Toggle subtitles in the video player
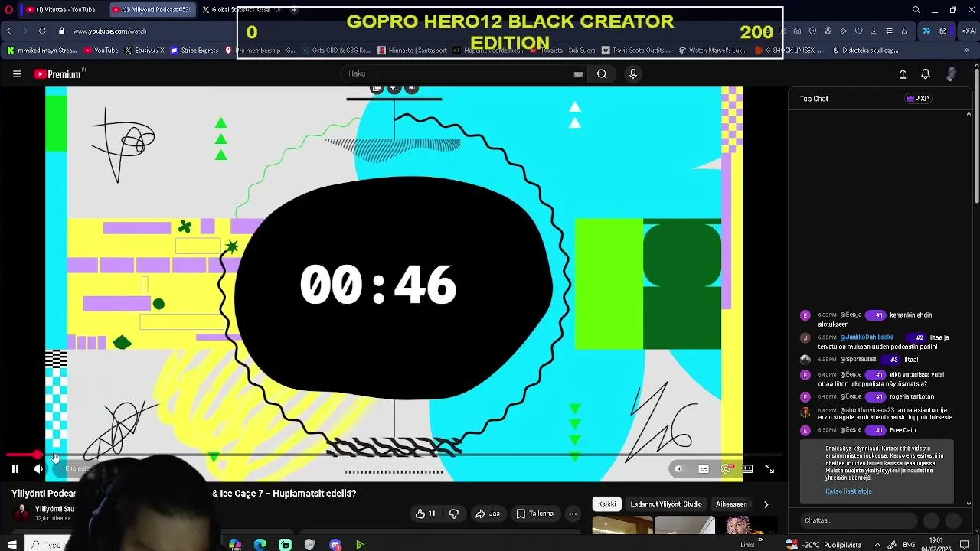This screenshot has height=551, width=980. click(704, 469)
